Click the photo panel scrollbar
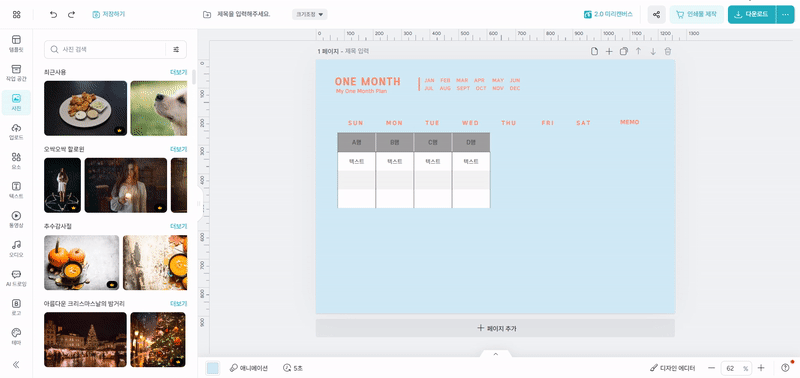 tap(194, 77)
